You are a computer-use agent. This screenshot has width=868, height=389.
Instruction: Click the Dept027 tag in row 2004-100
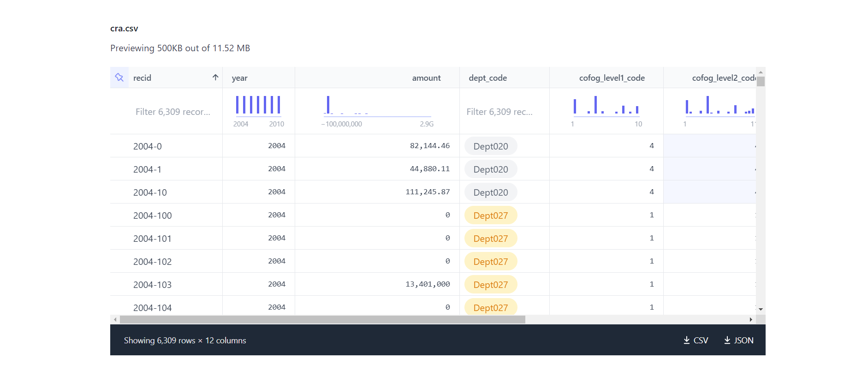(x=490, y=215)
